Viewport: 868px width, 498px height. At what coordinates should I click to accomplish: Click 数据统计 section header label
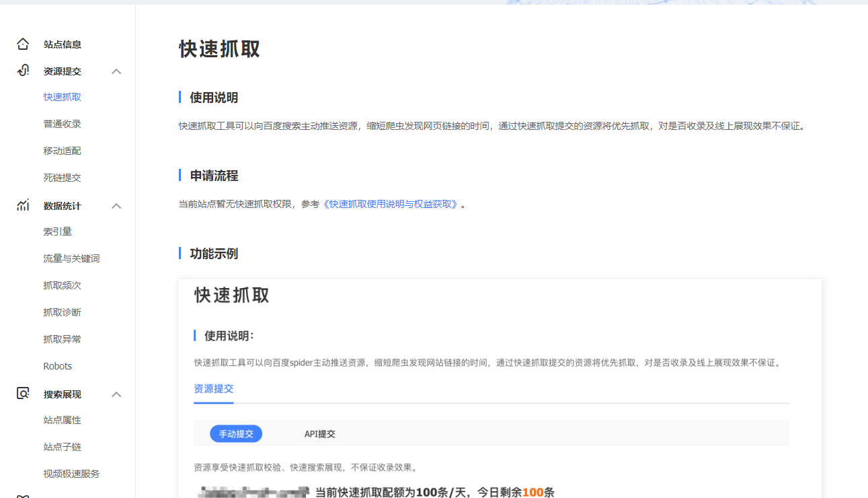point(63,206)
